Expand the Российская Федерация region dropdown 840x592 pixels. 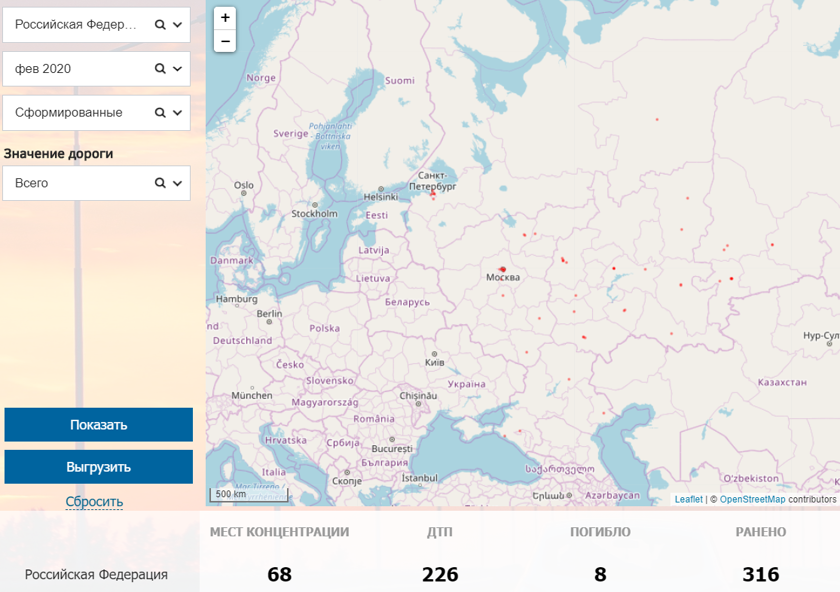click(178, 26)
